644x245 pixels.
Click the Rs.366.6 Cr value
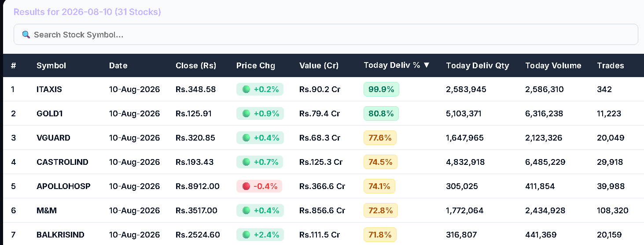click(x=322, y=186)
